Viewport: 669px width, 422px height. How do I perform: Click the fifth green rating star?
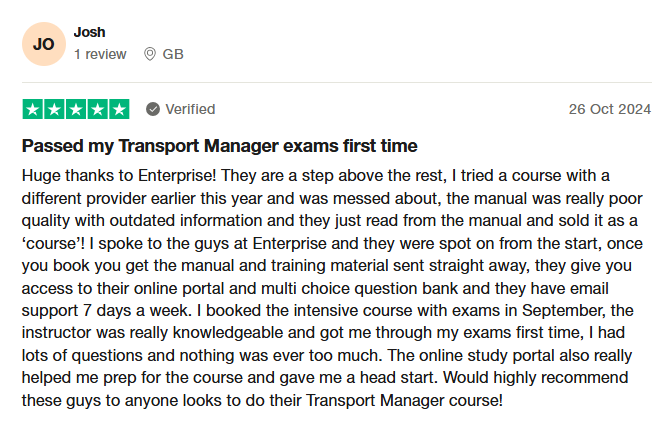tap(120, 109)
